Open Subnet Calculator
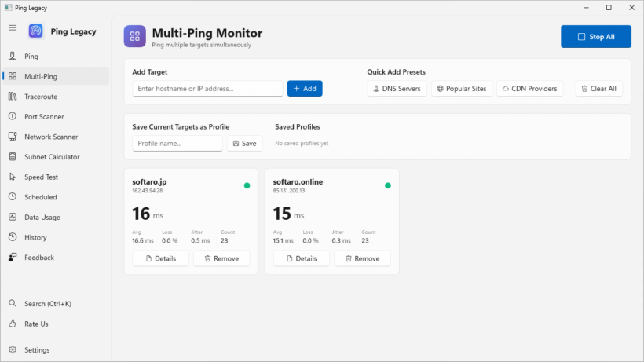 coord(56,157)
